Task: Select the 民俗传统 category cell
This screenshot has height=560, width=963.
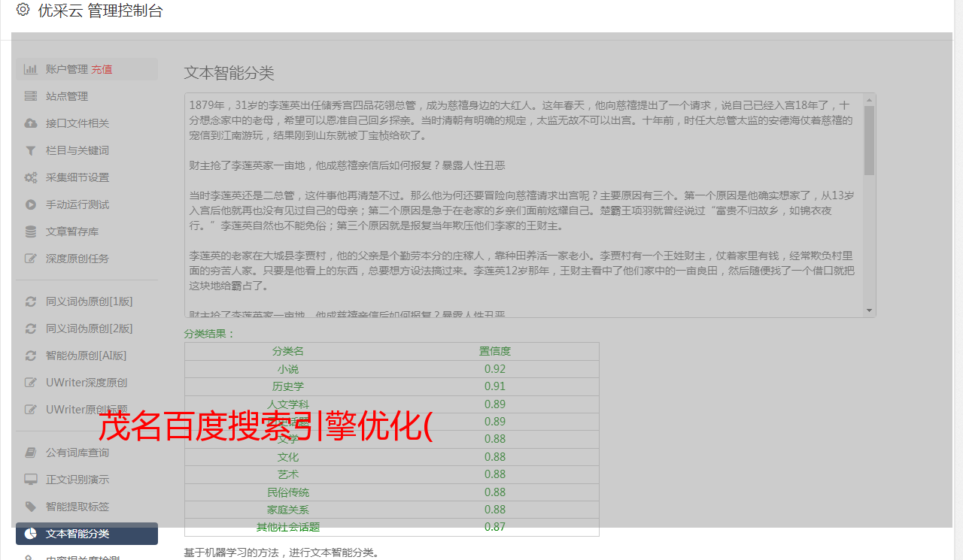Action: (288, 492)
